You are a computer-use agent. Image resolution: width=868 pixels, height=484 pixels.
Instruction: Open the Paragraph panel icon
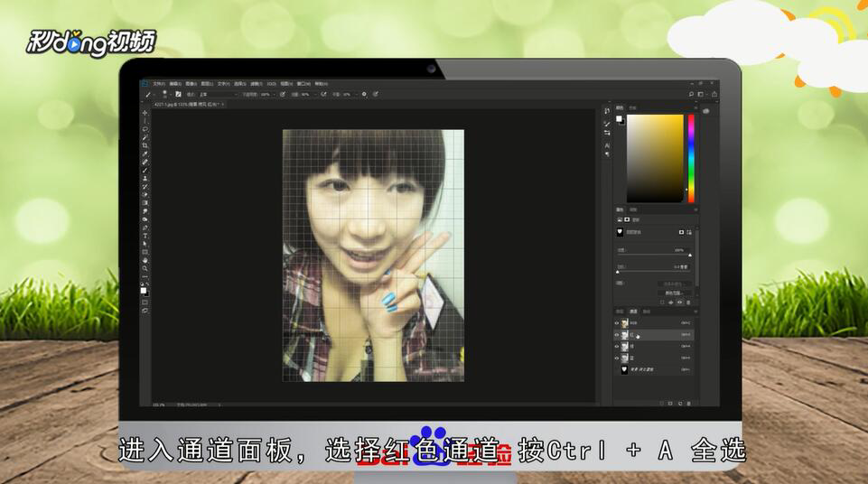607,154
